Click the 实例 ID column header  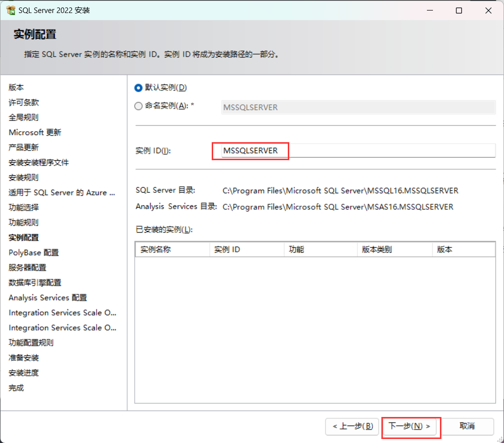(x=247, y=249)
